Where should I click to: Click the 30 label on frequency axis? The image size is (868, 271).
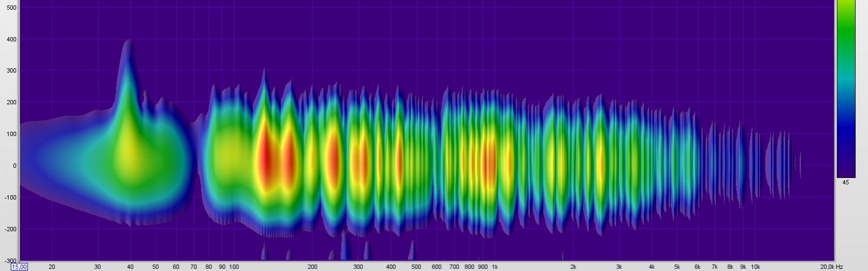pos(97,267)
